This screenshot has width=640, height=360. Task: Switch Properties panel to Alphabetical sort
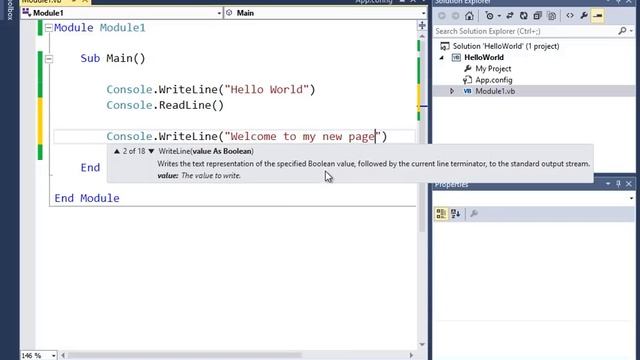(x=456, y=213)
